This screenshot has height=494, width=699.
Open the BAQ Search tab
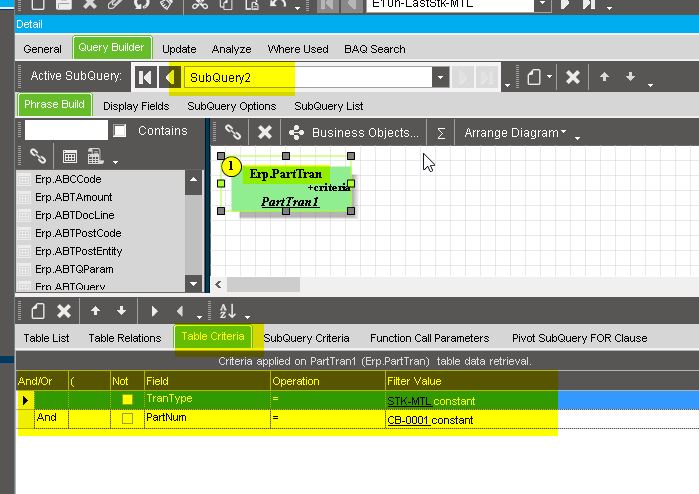coord(375,49)
